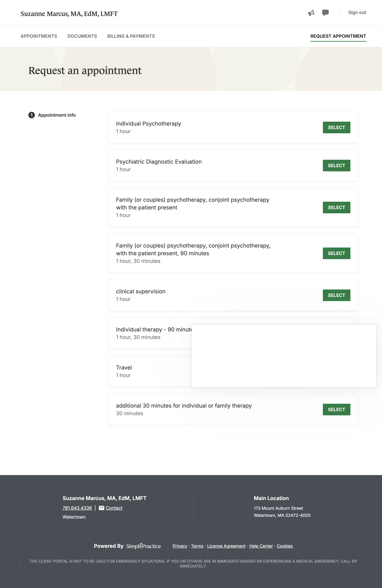Select one-hour family psychotherapy appointment
Screen dimensions: 382x588
336,208
